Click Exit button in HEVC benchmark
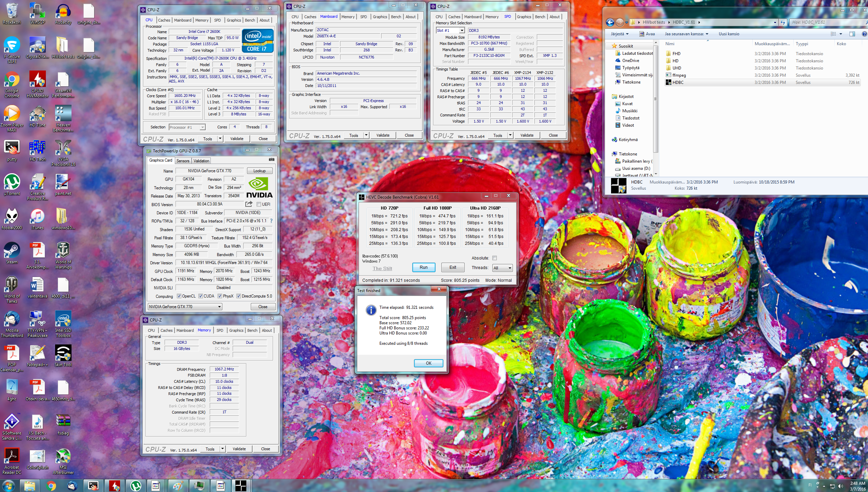 tap(453, 267)
